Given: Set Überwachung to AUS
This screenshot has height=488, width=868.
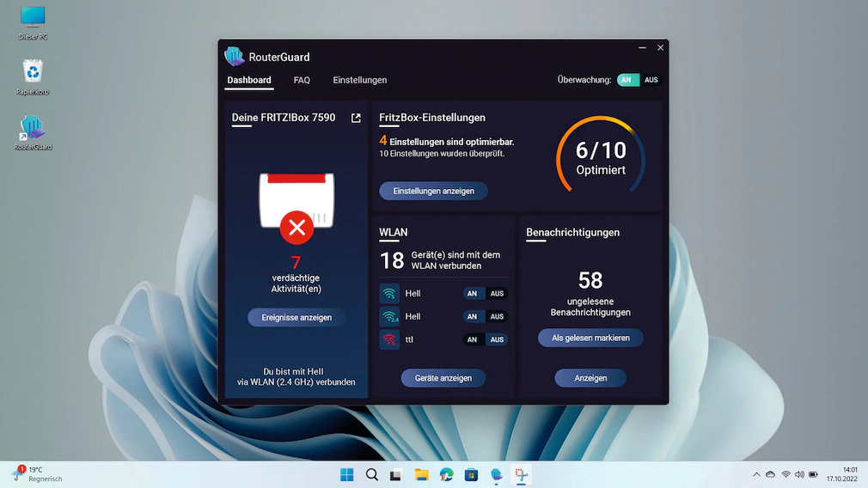Looking at the screenshot, I should pyautogui.click(x=651, y=80).
